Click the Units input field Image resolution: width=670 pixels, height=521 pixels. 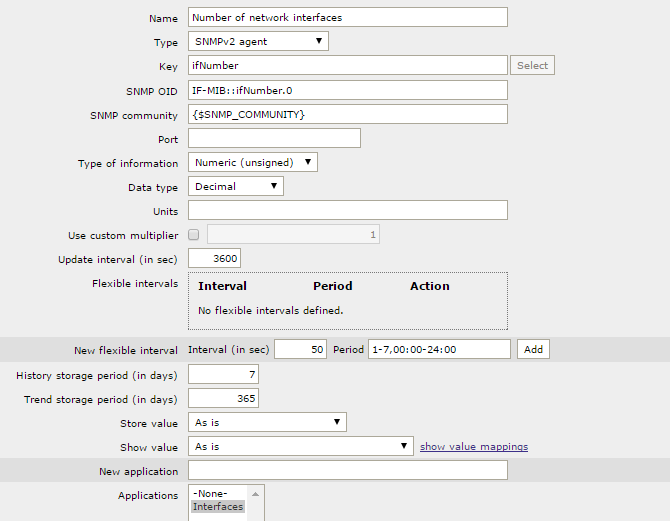[347, 210]
